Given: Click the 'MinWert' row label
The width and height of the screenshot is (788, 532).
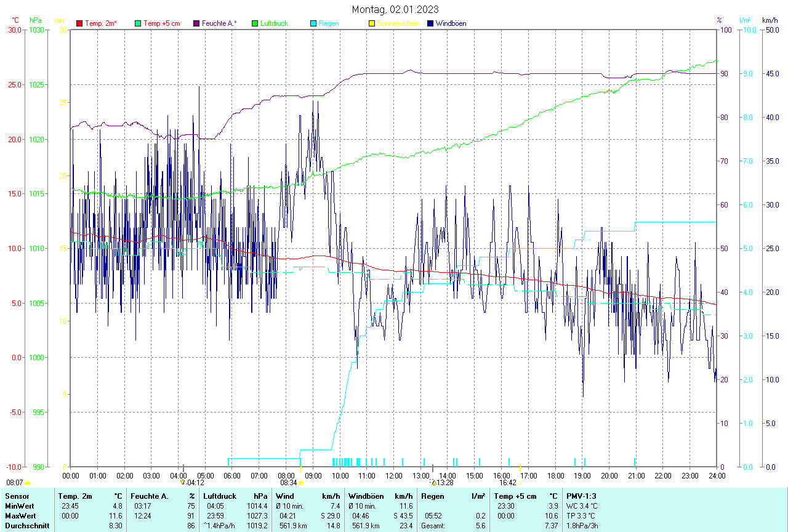Looking at the screenshot, I should click(19, 506).
